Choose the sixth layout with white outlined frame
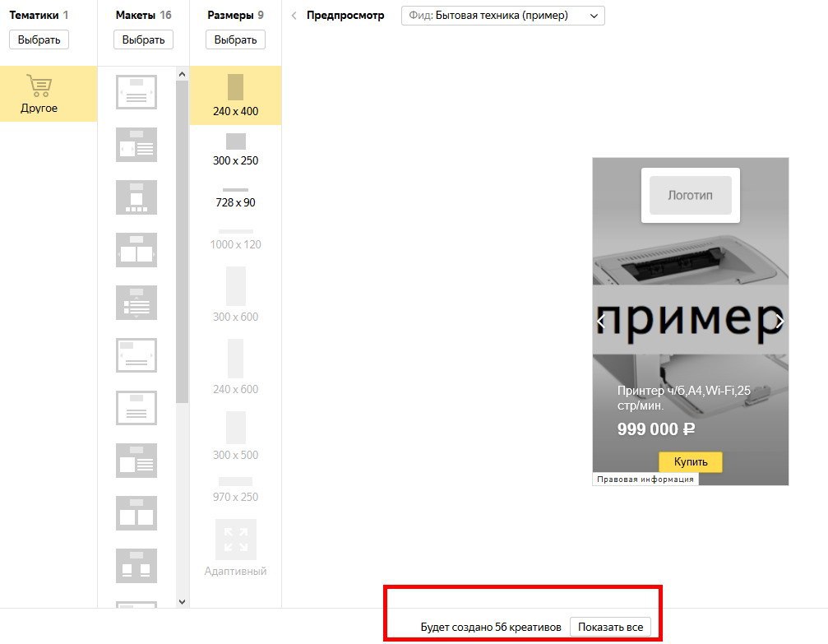Image resolution: width=828 pixels, height=644 pixels. (x=136, y=355)
